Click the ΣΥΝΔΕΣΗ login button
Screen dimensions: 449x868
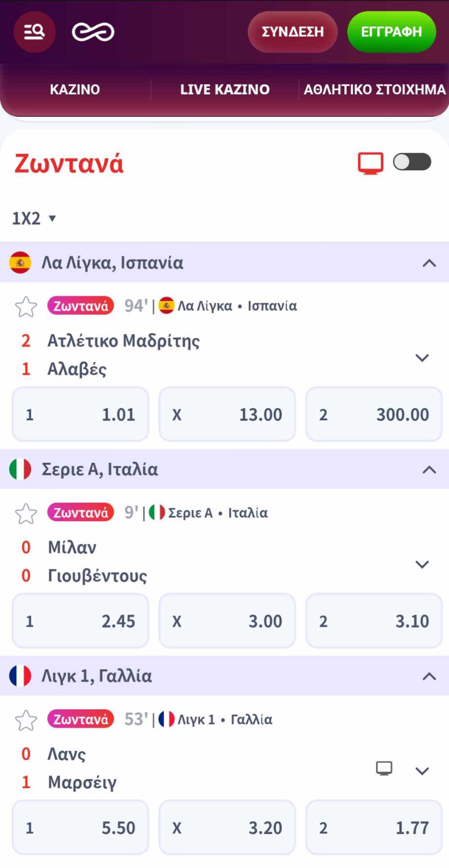point(292,32)
